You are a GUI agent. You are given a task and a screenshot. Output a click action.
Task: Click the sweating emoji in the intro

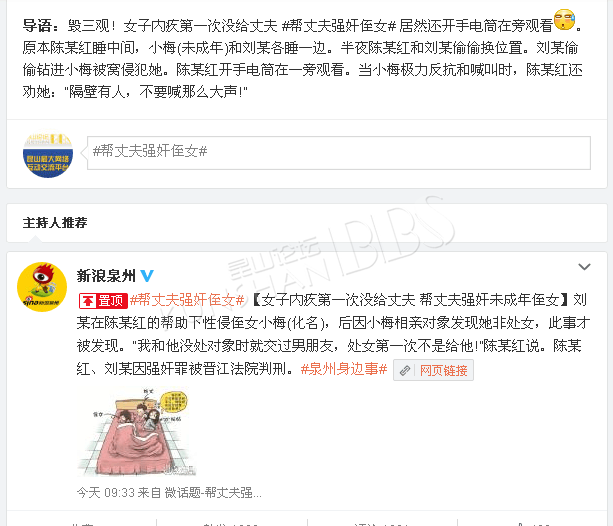pos(565,20)
